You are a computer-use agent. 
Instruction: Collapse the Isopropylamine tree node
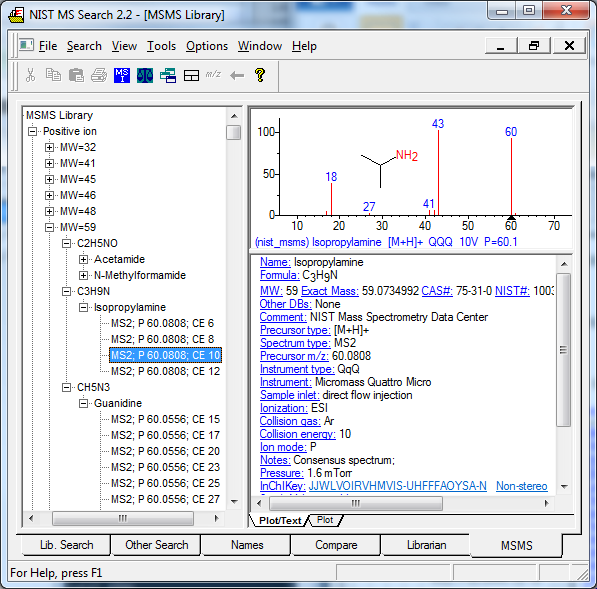(x=83, y=307)
